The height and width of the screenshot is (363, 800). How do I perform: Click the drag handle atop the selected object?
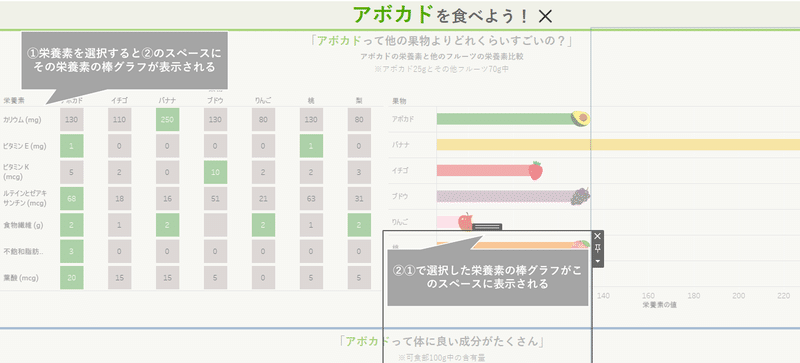pos(487,227)
